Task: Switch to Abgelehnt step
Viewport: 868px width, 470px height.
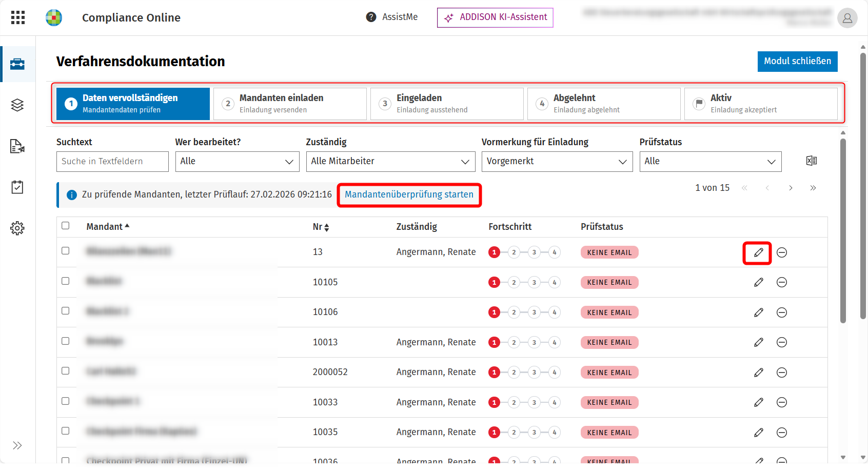Action: click(604, 104)
